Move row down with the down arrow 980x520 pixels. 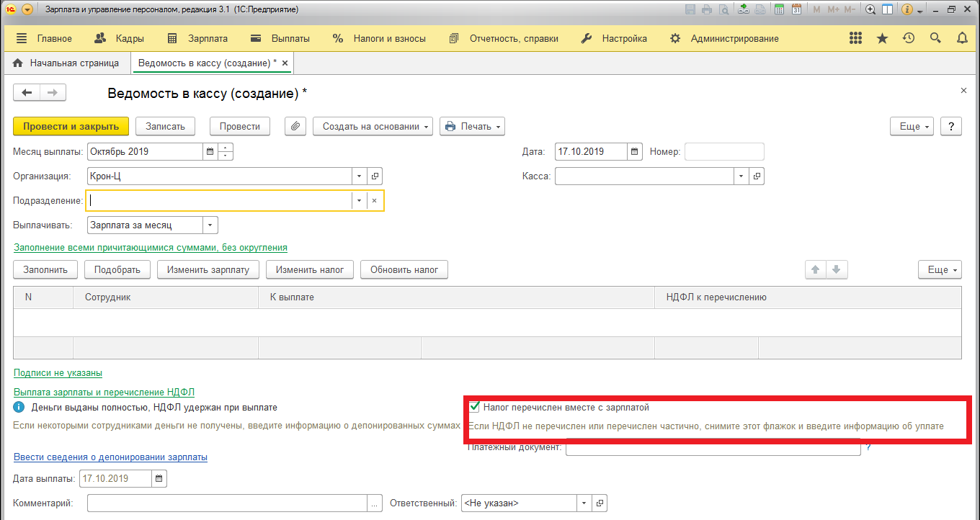[x=837, y=269]
